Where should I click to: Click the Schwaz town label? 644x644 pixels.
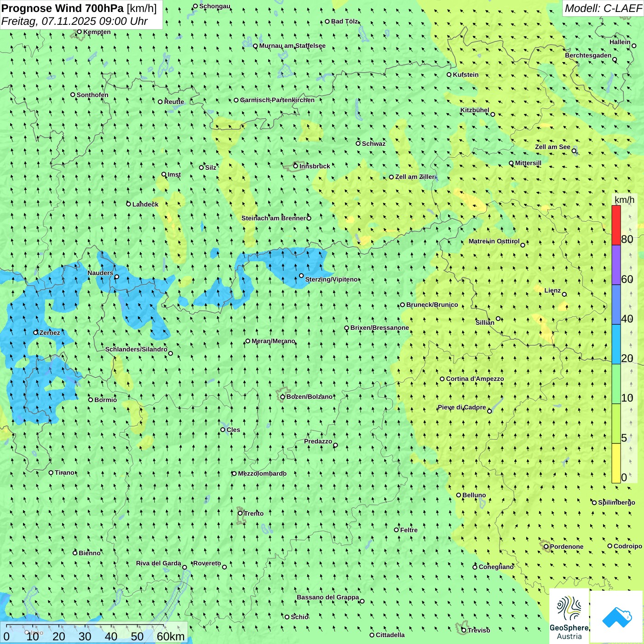tap(374, 144)
